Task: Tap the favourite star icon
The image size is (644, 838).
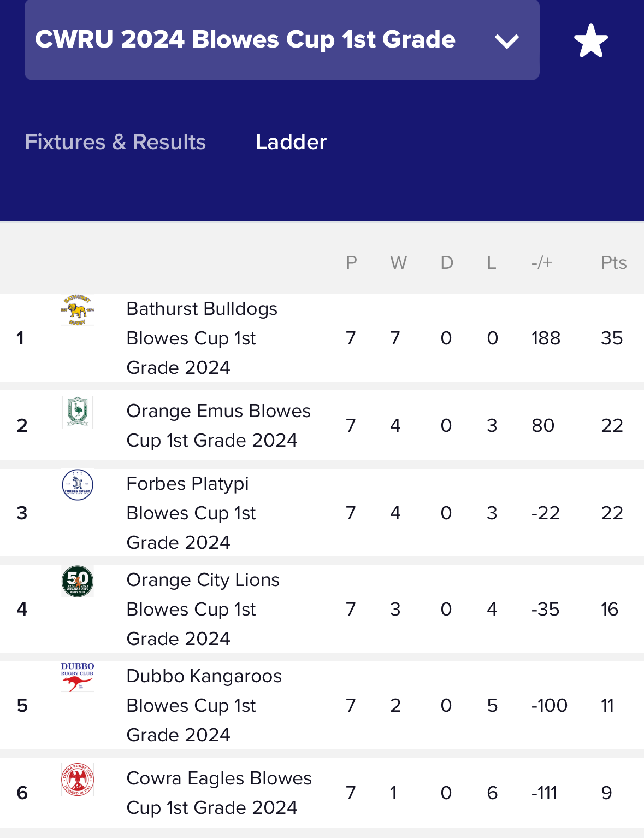Action: 591,40
